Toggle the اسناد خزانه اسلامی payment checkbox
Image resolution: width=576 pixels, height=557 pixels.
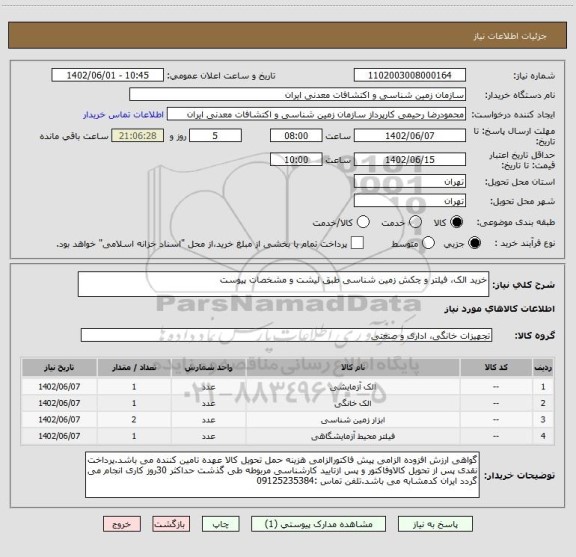[x=357, y=243]
